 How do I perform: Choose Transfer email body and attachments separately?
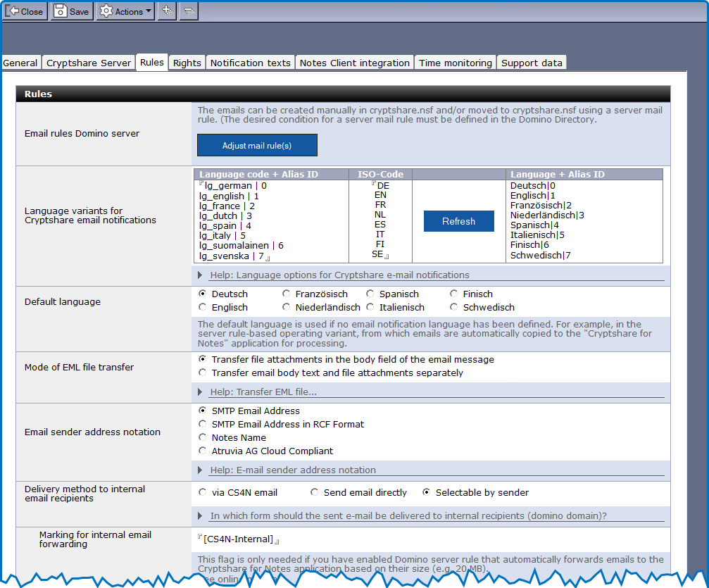tap(203, 373)
